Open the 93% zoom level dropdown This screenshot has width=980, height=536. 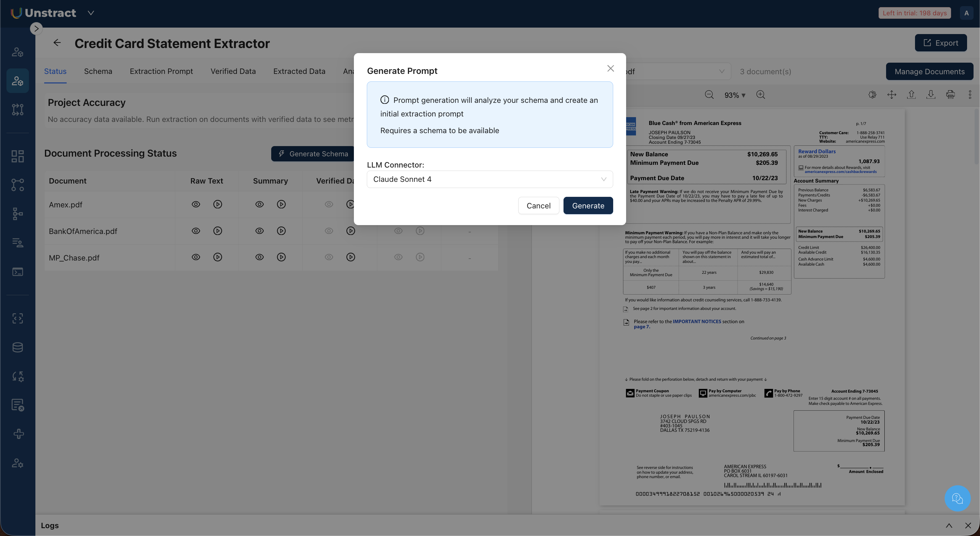tap(735, 95)
